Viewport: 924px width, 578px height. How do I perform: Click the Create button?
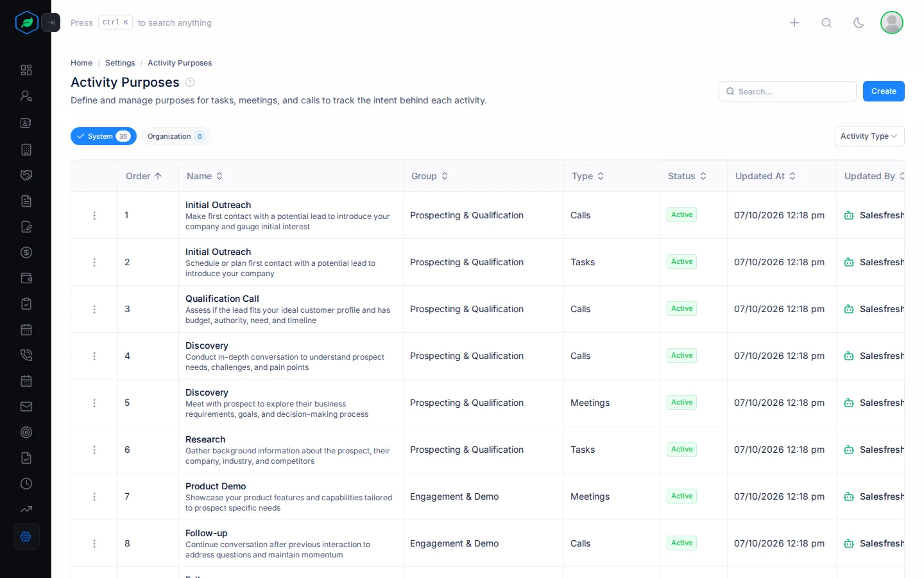click(884, 91)
